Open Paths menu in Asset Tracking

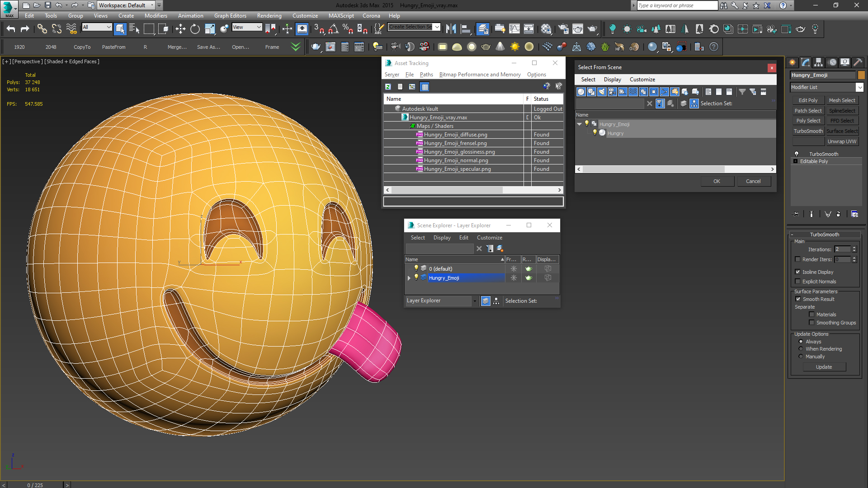click(x=426, y=75)
